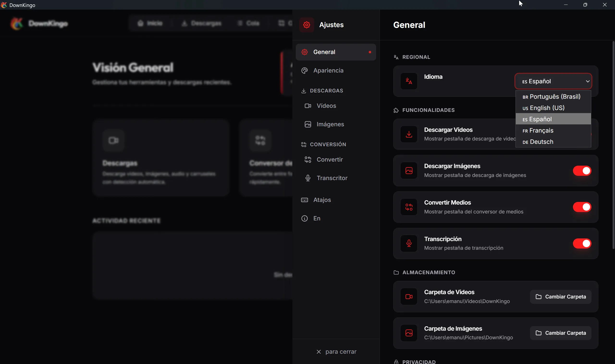Click the Imágenes picture icon in sidebar
The image size is (615, 364).
tap(308, 124)
